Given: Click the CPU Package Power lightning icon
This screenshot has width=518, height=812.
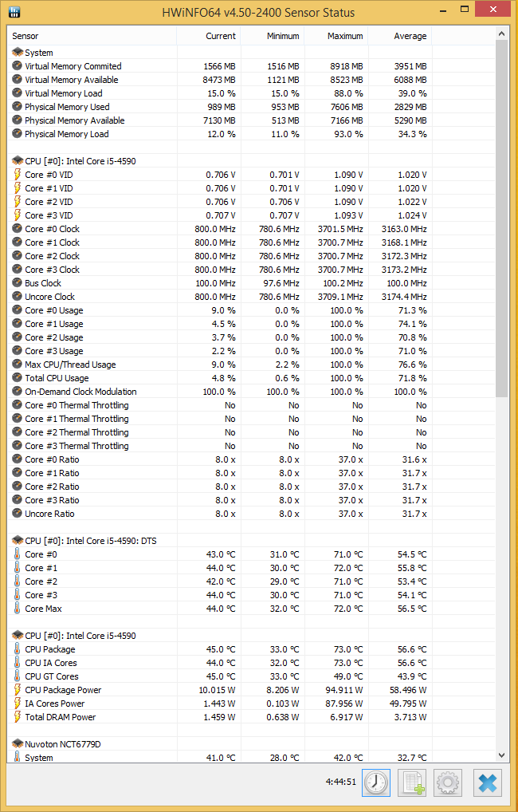Looking at the screenshot, I should pos(17,690).
